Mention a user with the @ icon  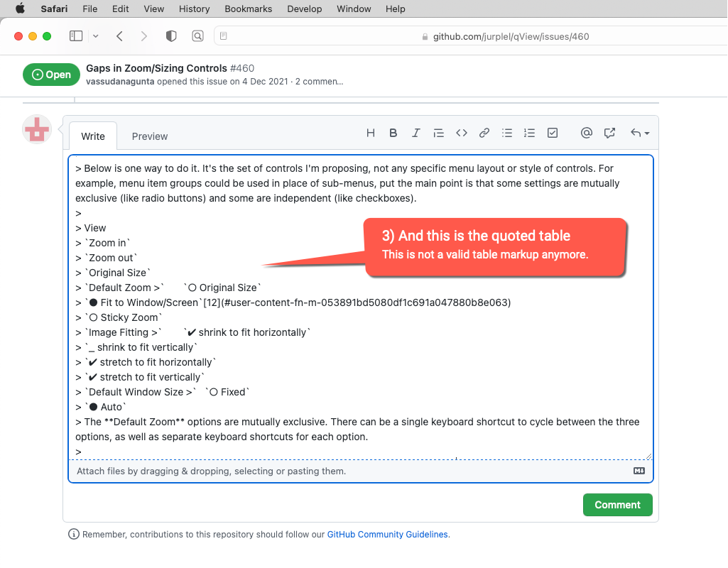(x=586, y=133)
